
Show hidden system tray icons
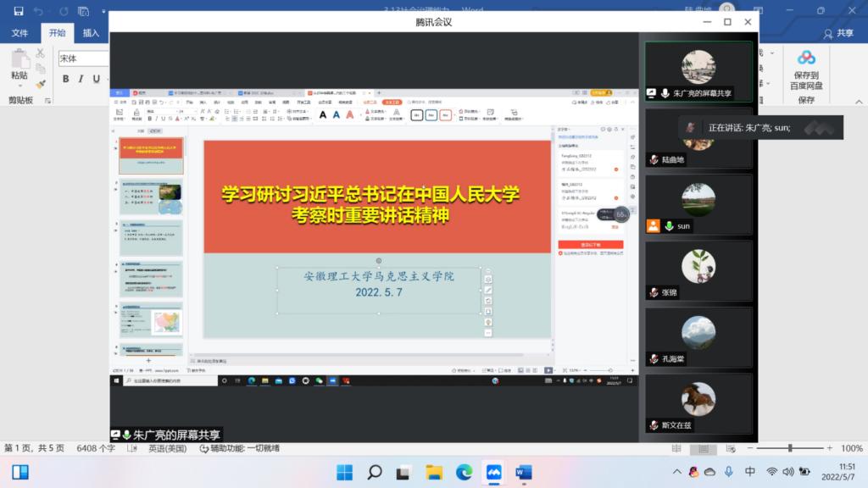tap(676, 472)
